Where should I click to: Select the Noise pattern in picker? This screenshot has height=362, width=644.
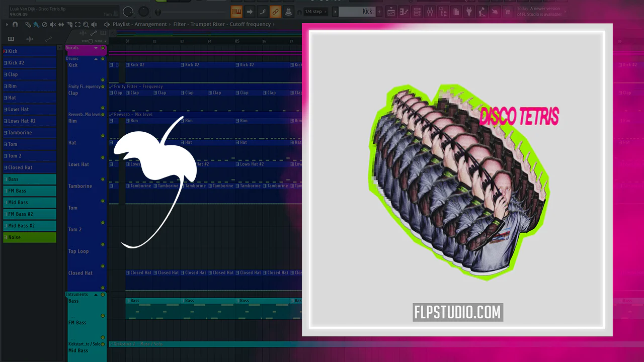click(30, 237)
